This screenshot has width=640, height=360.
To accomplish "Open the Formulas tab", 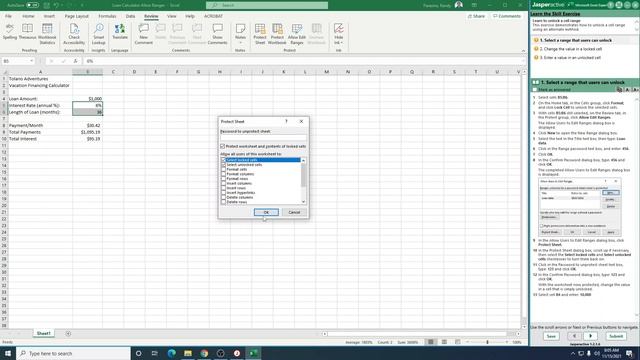I will click(x=107, y=16).
